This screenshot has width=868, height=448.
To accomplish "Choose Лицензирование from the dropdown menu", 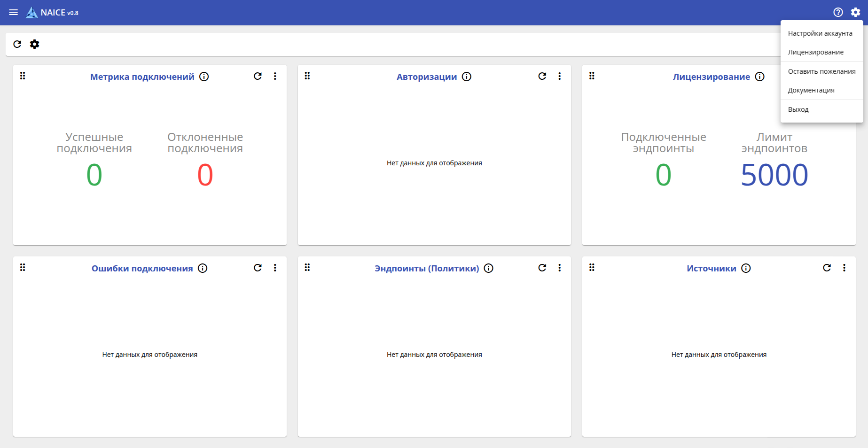I will 815,52.
